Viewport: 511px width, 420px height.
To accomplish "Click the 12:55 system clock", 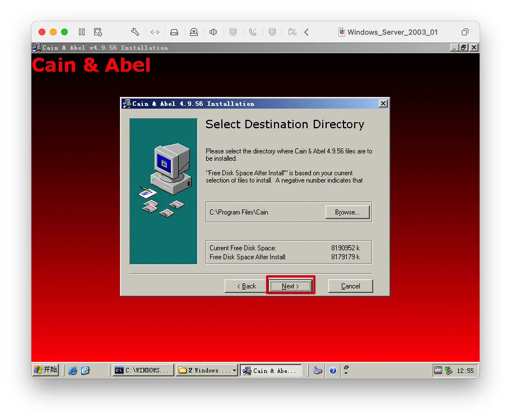I will pos(465,371).
